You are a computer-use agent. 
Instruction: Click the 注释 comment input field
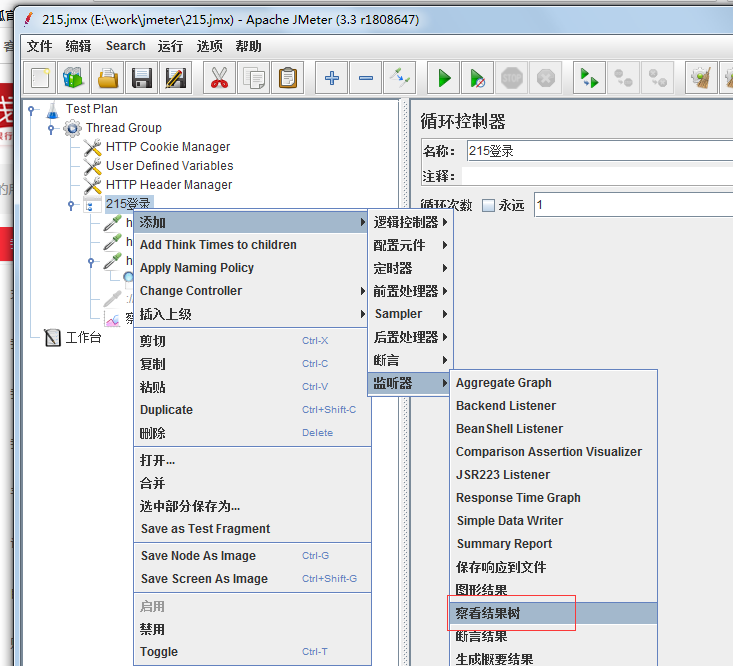[x=597, y=176]
